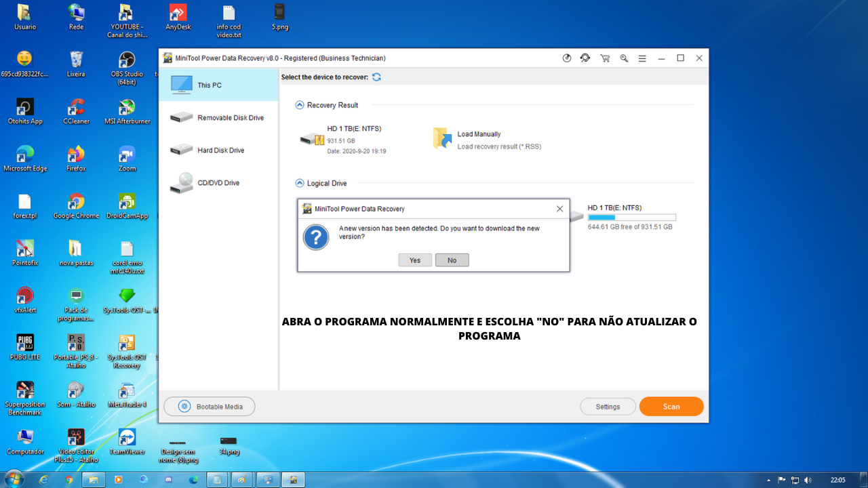
Task: Open the 5.png desktop file
Action: (279, 18)
